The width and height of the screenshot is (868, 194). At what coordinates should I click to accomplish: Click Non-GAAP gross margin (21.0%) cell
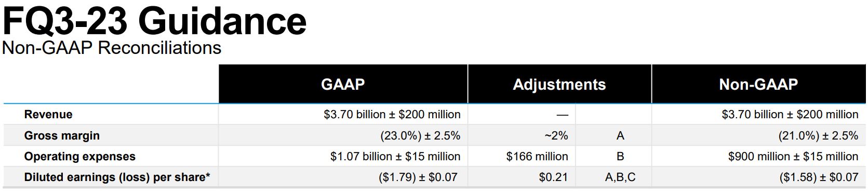(x=818, y=135)
